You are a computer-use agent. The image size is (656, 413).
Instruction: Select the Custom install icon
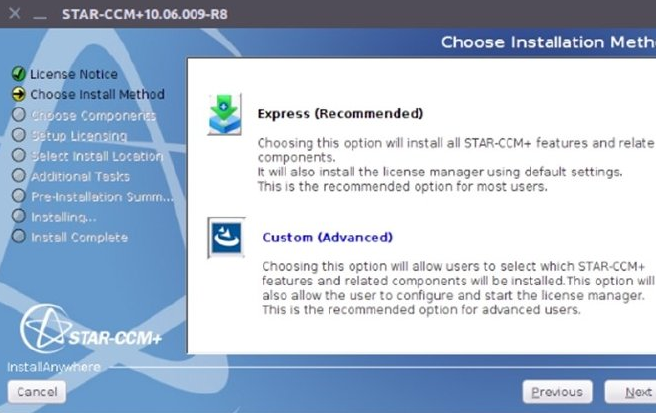point(226,238)
